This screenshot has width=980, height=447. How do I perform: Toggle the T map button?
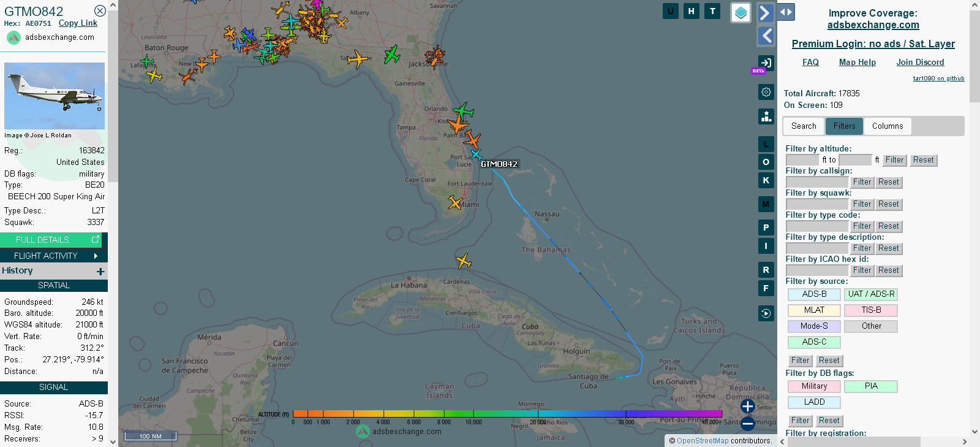click(712, 11)
